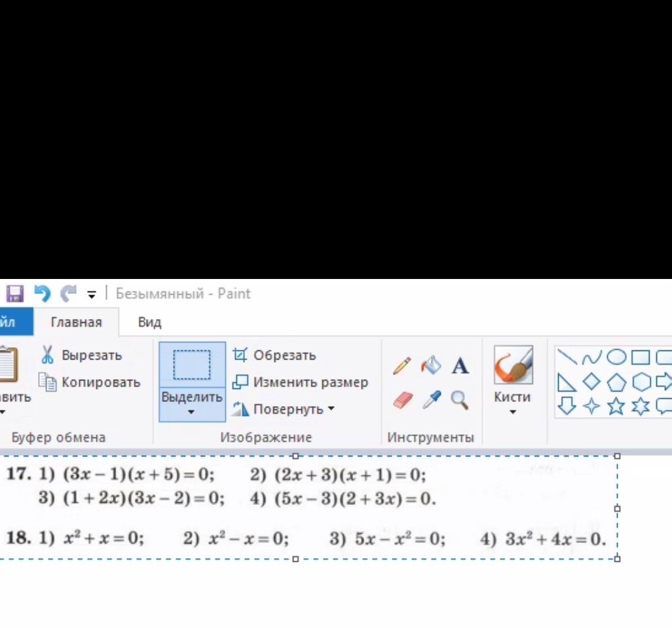Image resolution: width=672 pixels, height=628 pixels.
Task: Open the Quick Access Toolbar customize arrow
Action: (91, 295)
